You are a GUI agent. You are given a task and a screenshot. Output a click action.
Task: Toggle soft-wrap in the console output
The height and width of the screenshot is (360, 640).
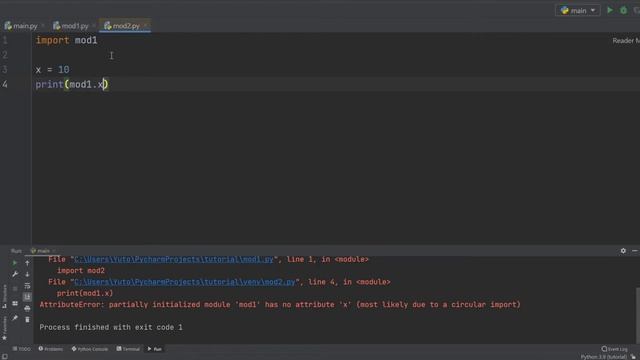27,286
